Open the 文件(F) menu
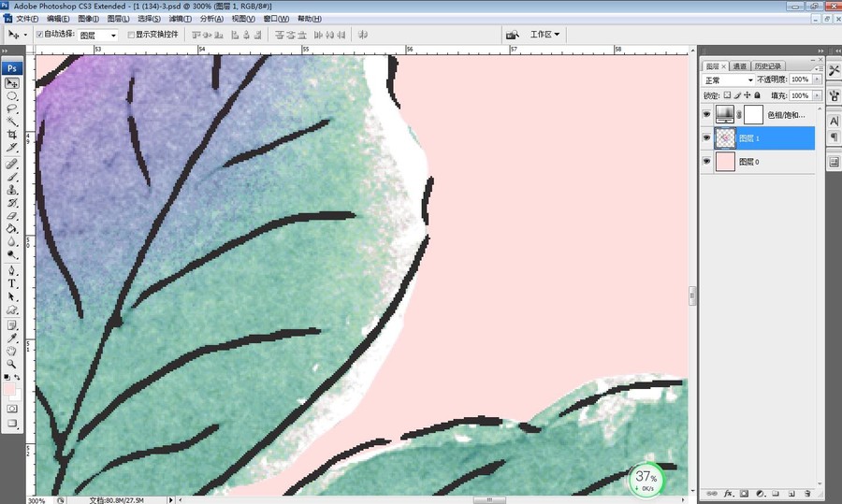 click(27, 19)
